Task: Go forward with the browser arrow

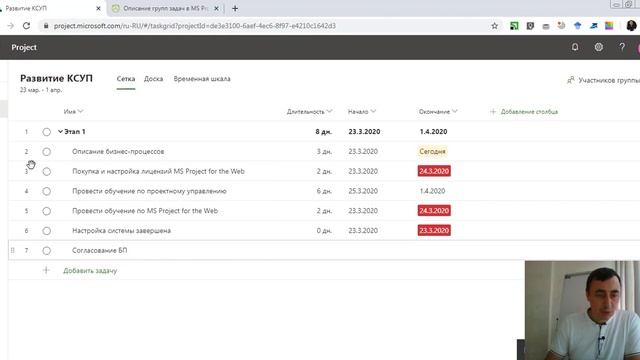Action: coord(10,26)
